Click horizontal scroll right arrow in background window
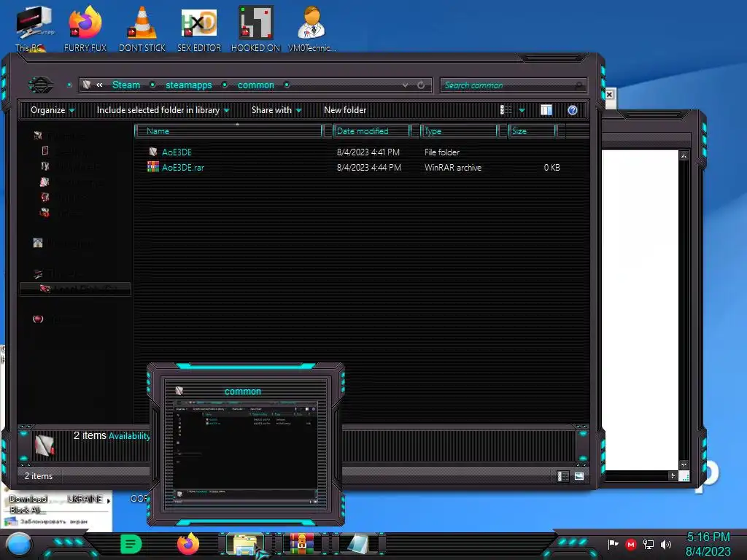The image size is (747, 560). [x=673, y=475]
